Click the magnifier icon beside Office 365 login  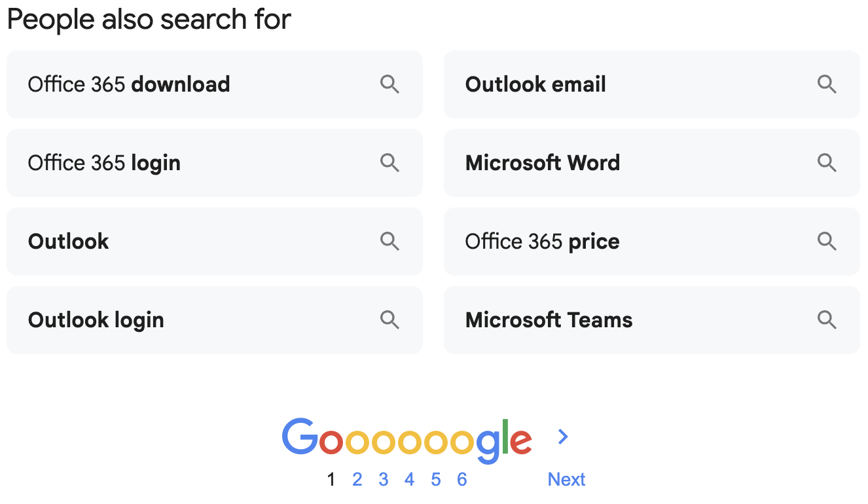click(x=389, y=162)
